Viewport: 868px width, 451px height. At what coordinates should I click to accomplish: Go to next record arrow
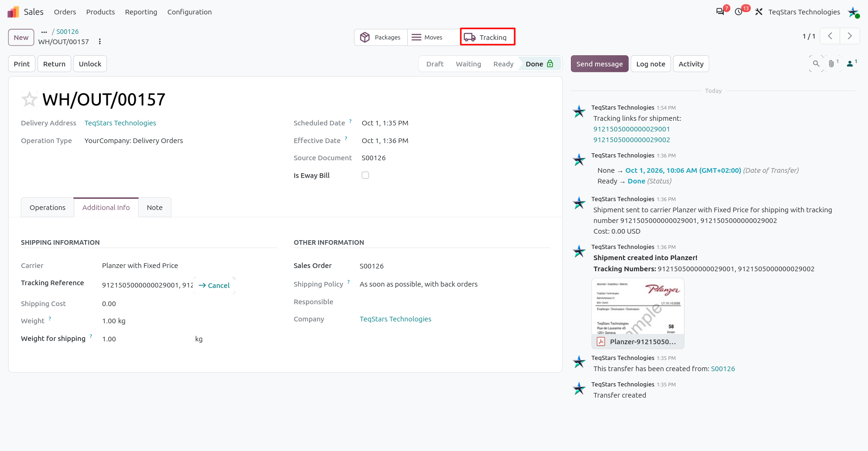[x=850, y=36]
